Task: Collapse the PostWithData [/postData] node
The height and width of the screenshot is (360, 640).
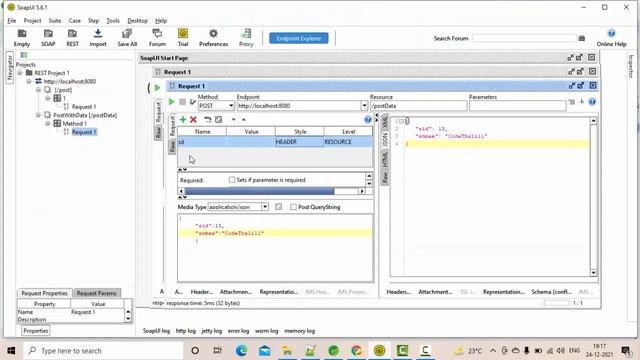Action: coord(38,115)
